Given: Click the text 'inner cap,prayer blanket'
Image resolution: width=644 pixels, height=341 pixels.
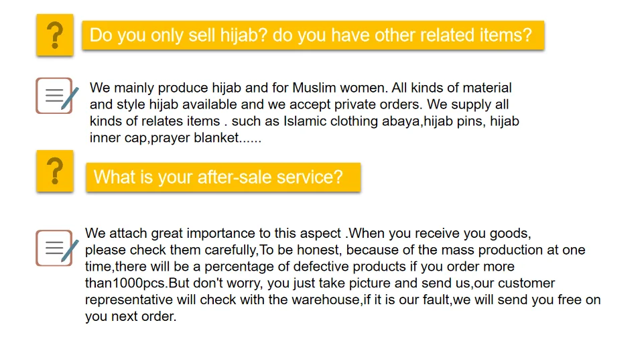Looking at the screenshot, I should click(164, 137).
